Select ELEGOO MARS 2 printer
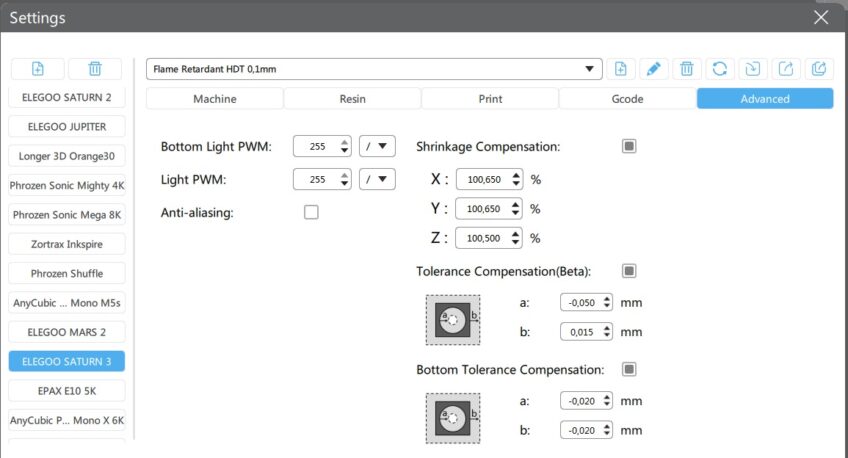 pyautogui.click(x=67, y=331)
